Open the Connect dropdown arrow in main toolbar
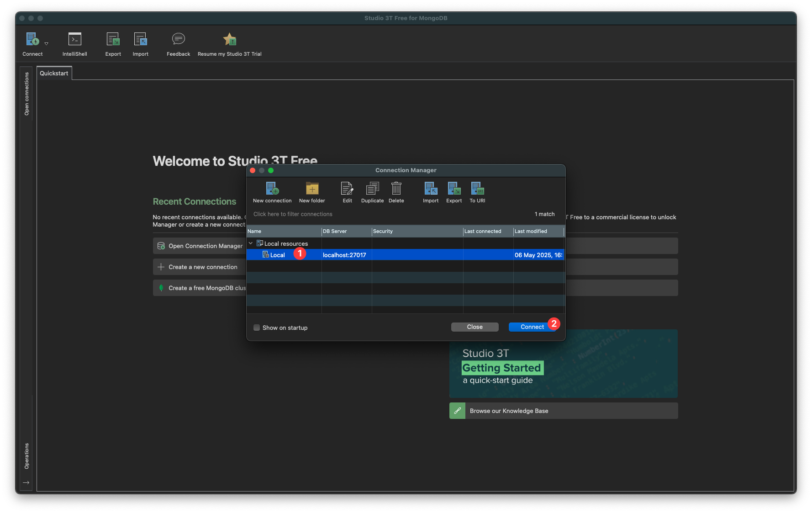This screenshot has width=812, height=513. coord(46,44)
